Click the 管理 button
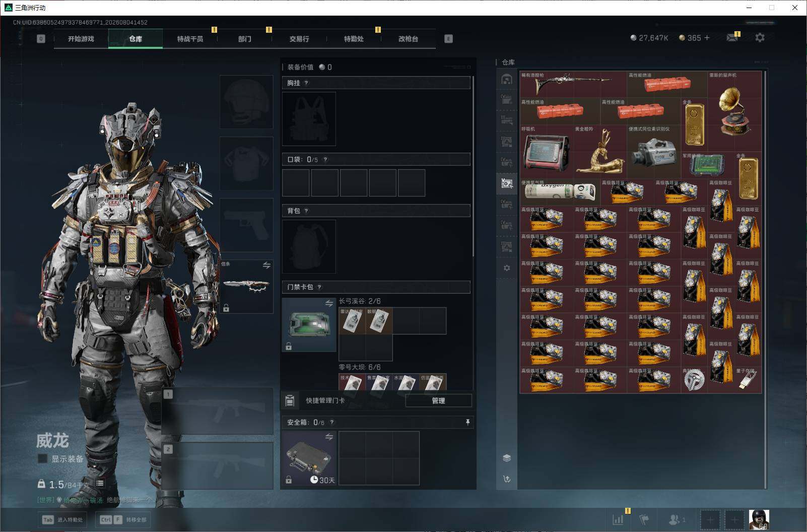The height and width of the screenshot is (532, 807). (x=438, y=401)
